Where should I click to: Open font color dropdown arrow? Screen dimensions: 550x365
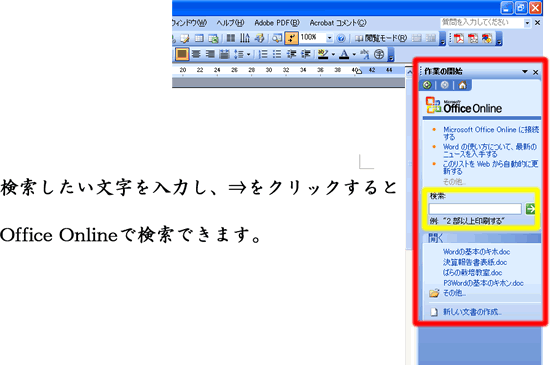[354, 54]
